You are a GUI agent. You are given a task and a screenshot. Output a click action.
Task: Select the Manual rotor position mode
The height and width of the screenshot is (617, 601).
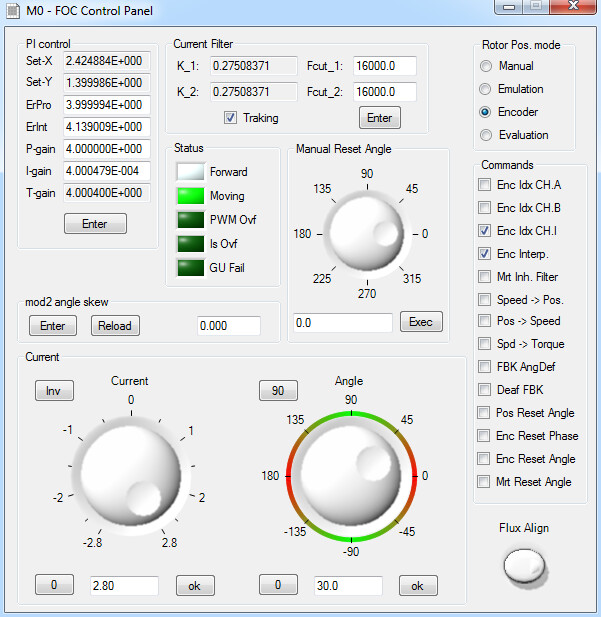coord(486,66)
